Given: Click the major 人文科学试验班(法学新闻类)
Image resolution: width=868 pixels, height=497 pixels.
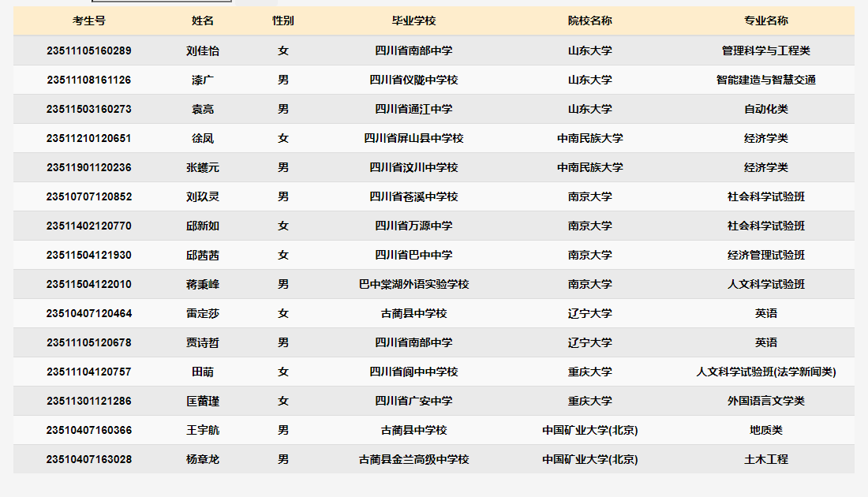Looking at the screenshot, I should [x=766, y=372].
